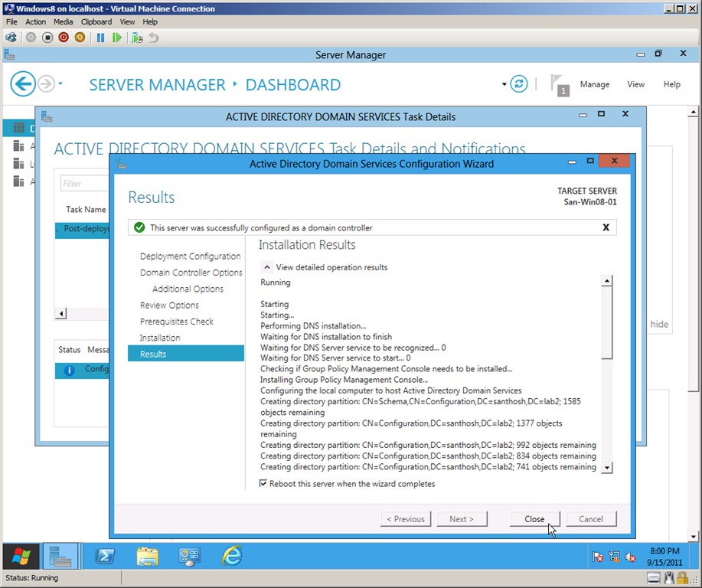Select the Post-deployment task row
The height and width of the screenshot is (588, 702).
tap(82, 230)
